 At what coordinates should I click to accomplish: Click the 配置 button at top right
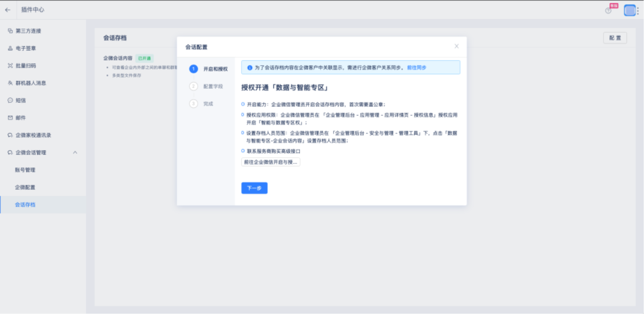tap(615, 38)
